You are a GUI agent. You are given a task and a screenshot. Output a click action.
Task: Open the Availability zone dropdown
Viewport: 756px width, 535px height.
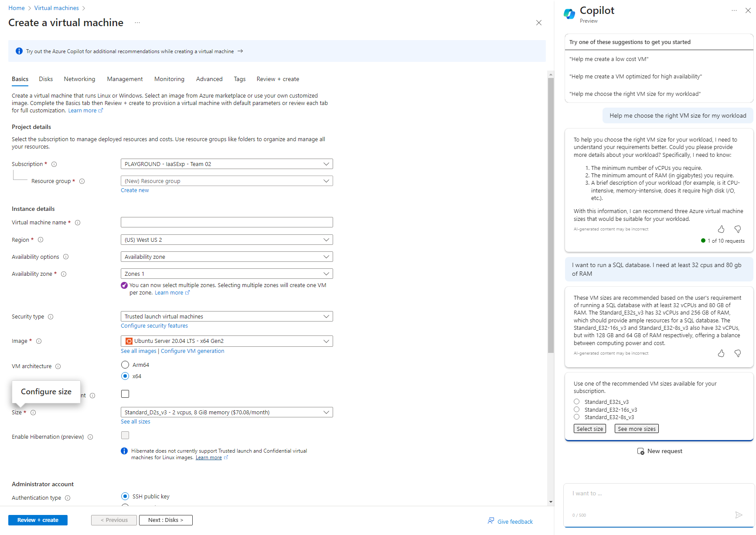tap(227, 274)
